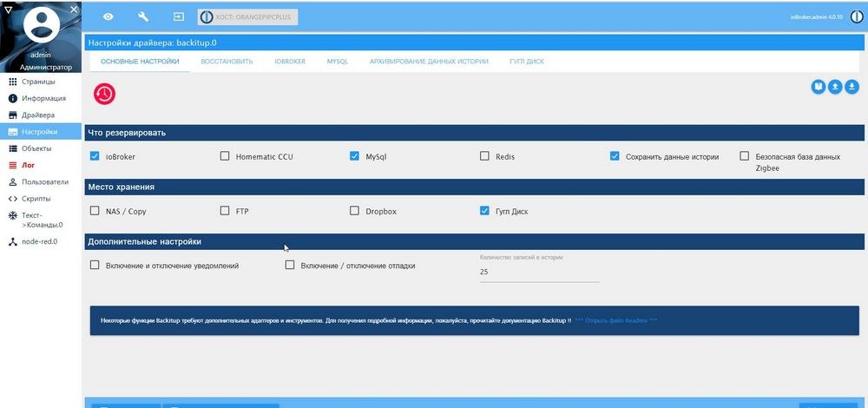Screen dimensions: 868x408
Task: Uncheck the MySql backup checkbox
Action: [x=354, y=156]
